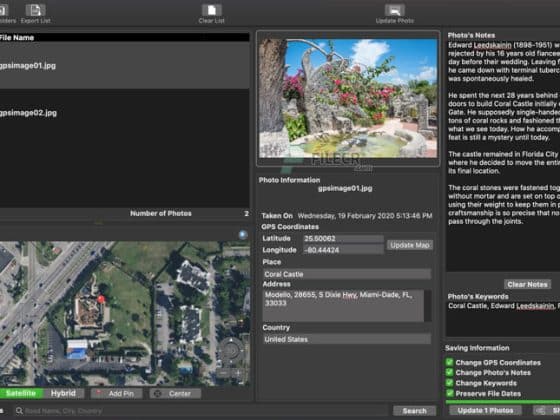Click the Photo's Keywords text area

click(x=503, y=319)
